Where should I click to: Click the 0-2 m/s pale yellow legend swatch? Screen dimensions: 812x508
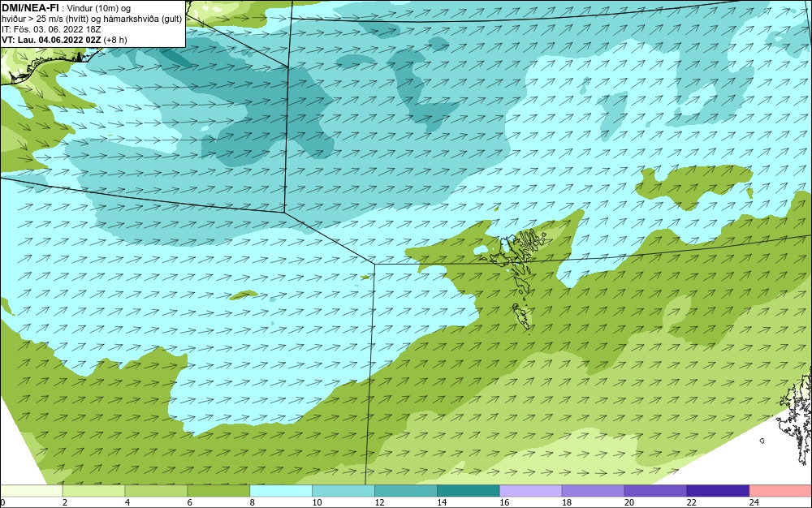click(31, 490)
